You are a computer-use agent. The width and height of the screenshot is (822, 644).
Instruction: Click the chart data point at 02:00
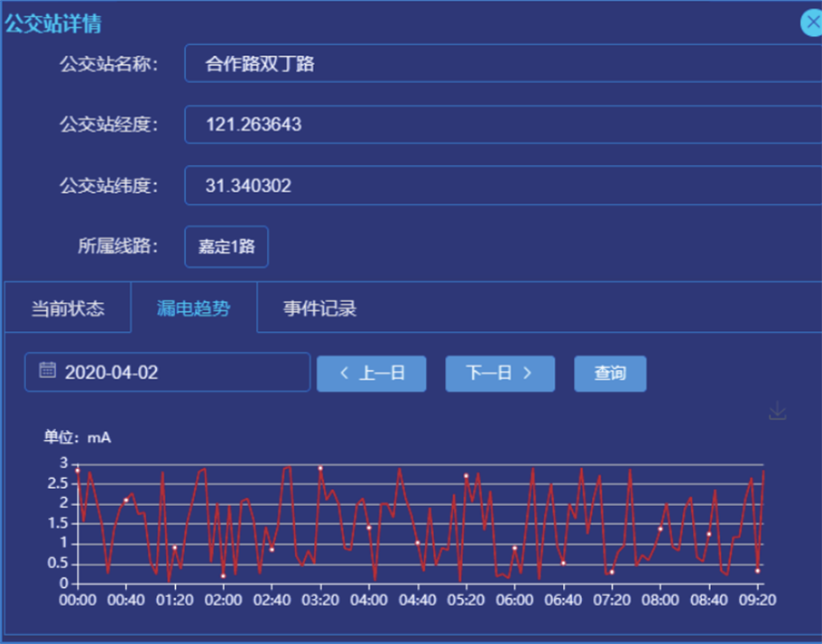coord(223,575)
